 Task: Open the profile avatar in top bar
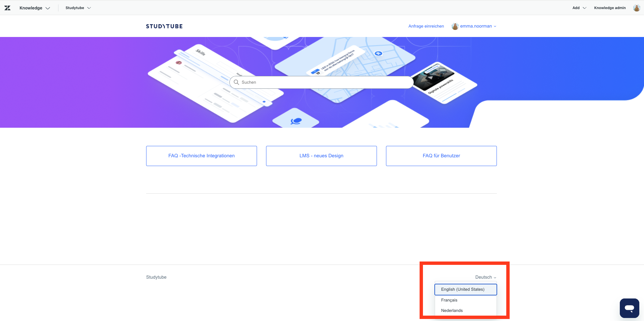(636, 8)
